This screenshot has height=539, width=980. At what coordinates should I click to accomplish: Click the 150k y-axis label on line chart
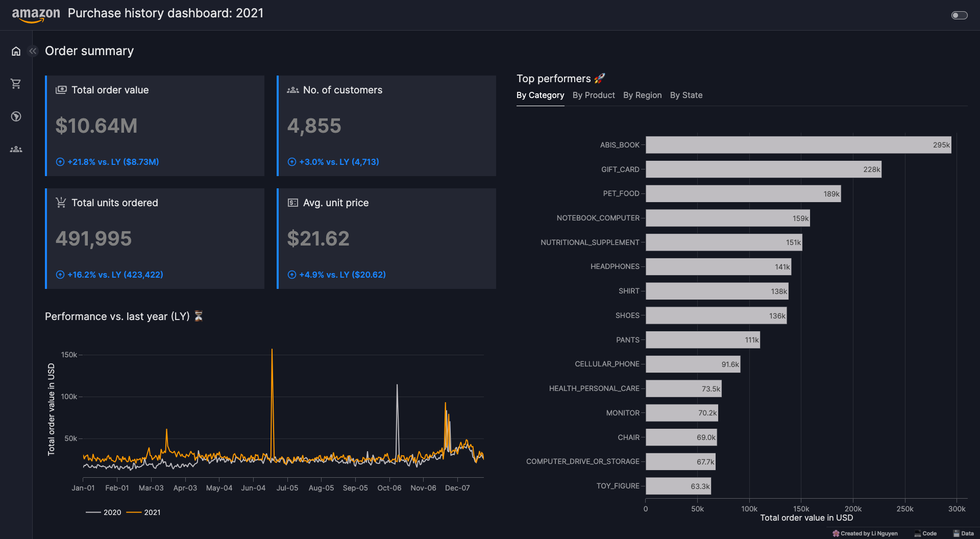pyautogui.click(x=69, y=355)
